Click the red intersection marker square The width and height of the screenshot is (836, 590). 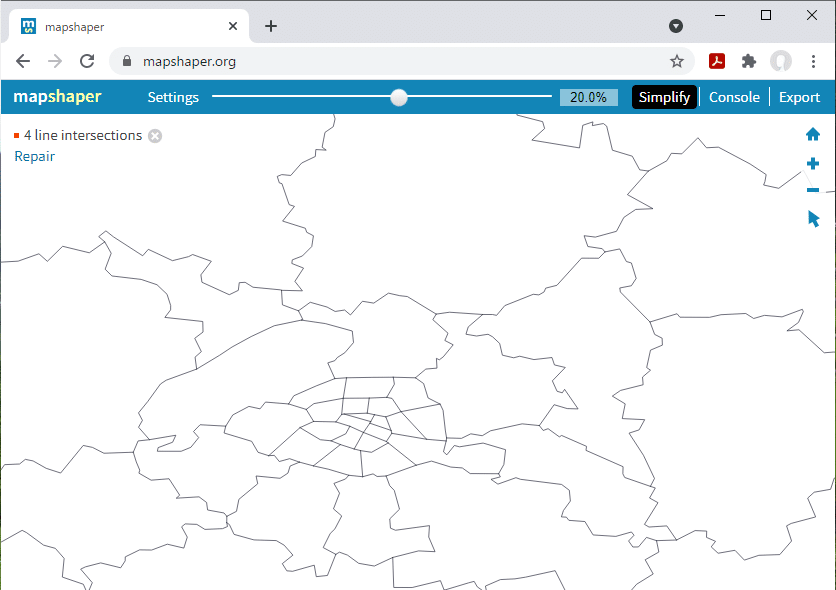pos(17,136)
